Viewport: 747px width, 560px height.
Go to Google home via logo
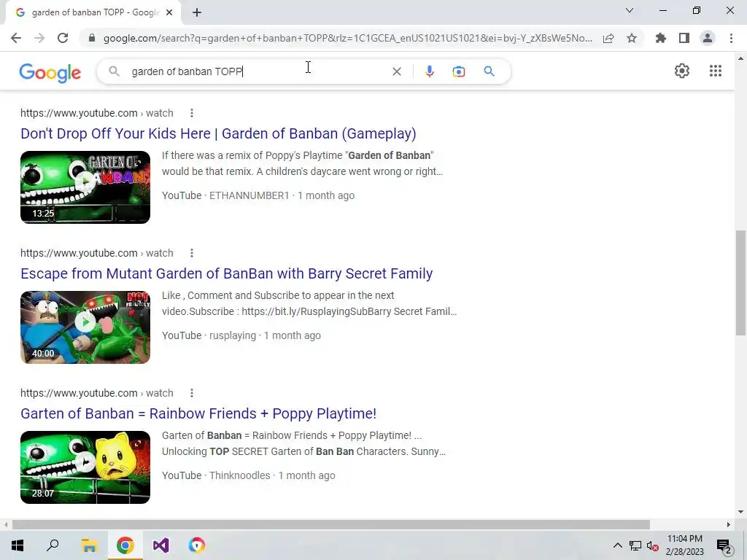(x=50, y=72)
